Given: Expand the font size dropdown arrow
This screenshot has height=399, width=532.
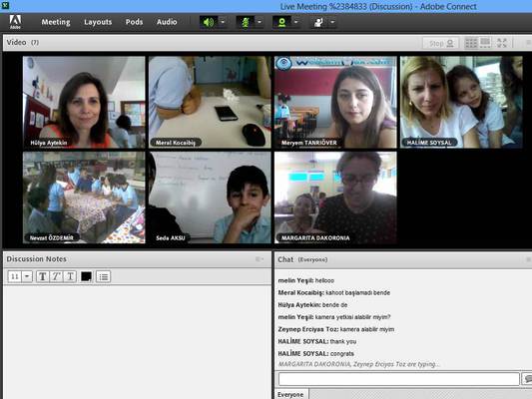Looking at the screenshot, I should (27, 276).
